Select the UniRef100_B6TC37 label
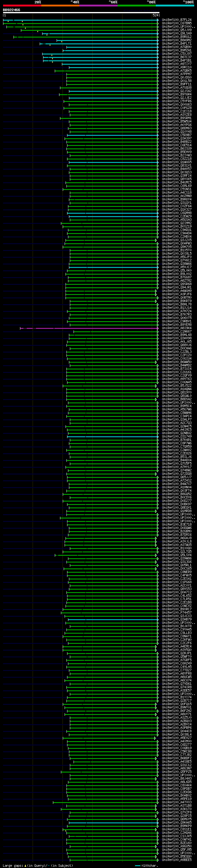The width and height of the screenshot is (197, 868). pyautogui.click(x=176, y=57)
